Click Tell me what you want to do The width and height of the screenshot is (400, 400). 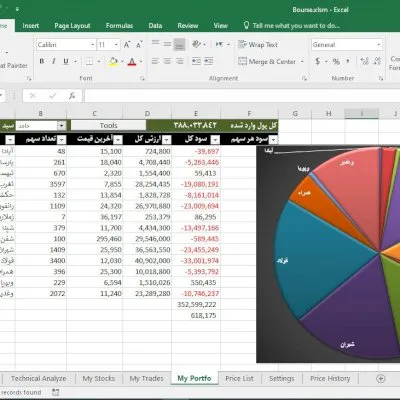click(x=292, y=26)
